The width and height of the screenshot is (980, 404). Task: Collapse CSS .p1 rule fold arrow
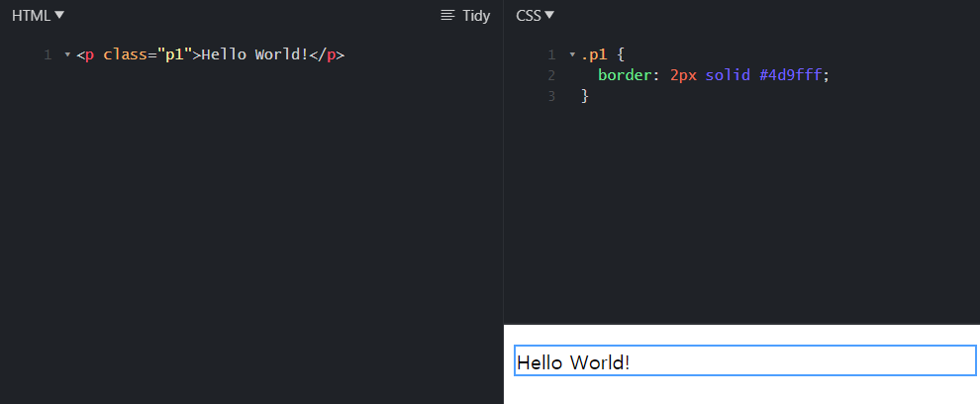pyautogui.click(x=572, y=55)
